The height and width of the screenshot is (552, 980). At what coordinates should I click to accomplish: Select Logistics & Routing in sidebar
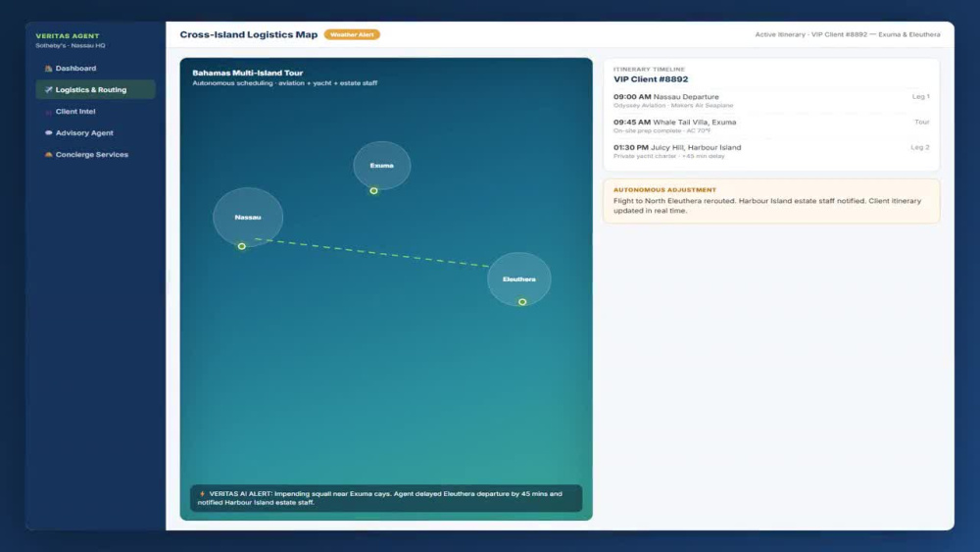coord(95,89)
